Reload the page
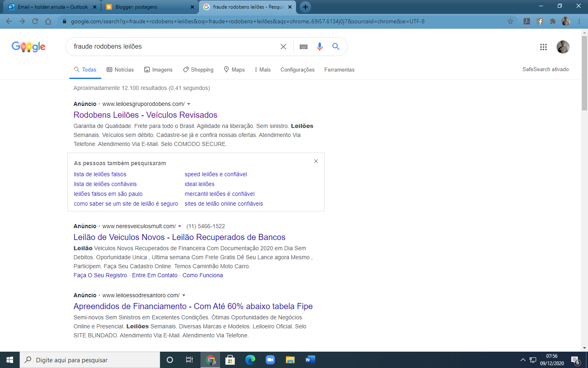588x368 pixels. [x=35, y=21]
